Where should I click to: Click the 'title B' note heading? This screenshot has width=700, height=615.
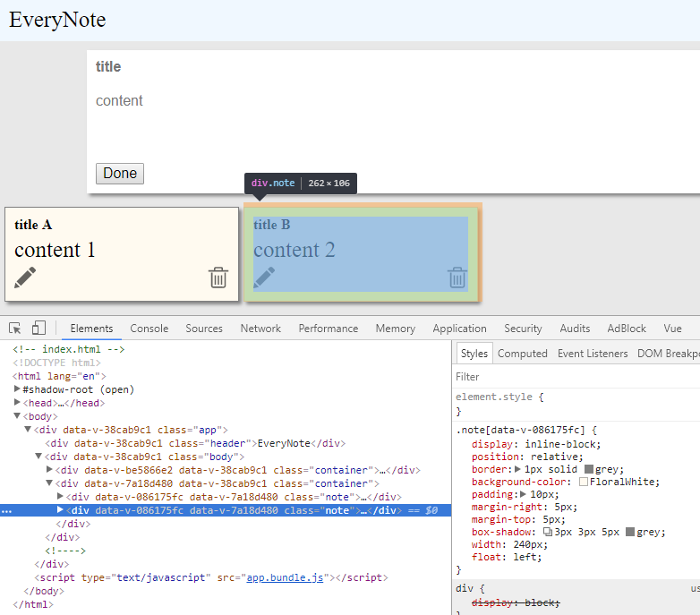(x=272, y=225)
